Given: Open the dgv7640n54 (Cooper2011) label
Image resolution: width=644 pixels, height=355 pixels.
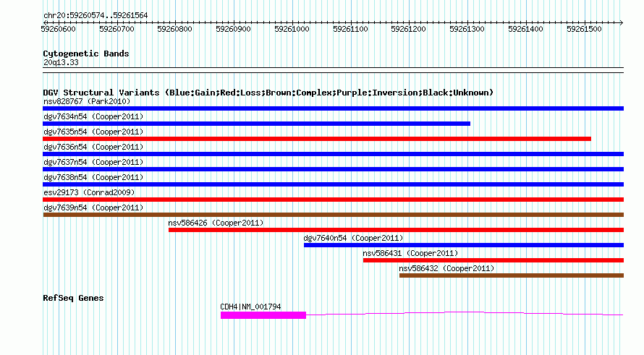Looking at the screenshot, I should point(353,238).
